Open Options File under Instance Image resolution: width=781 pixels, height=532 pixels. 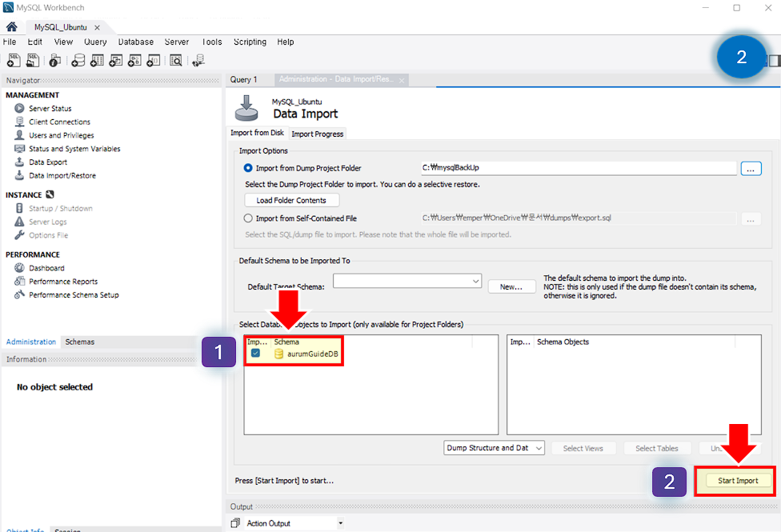[x=48, y=235]
